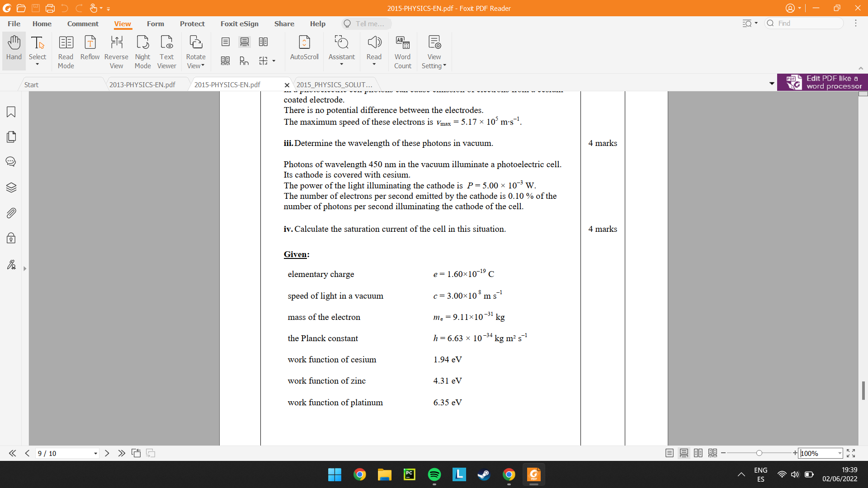Open the 2015_PHYSICS_SOLUT... tab
The height and width of the screenshot is (488, 868).
point(334,84)
